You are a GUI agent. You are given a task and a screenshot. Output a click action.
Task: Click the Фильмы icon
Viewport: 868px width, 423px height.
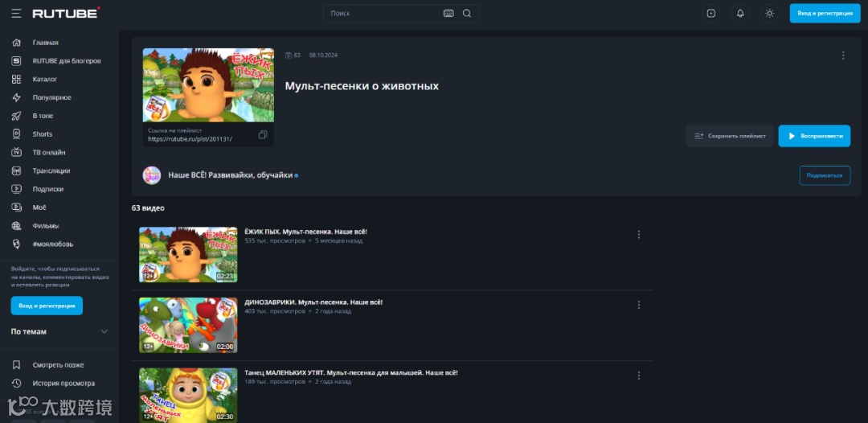point(17,225)
